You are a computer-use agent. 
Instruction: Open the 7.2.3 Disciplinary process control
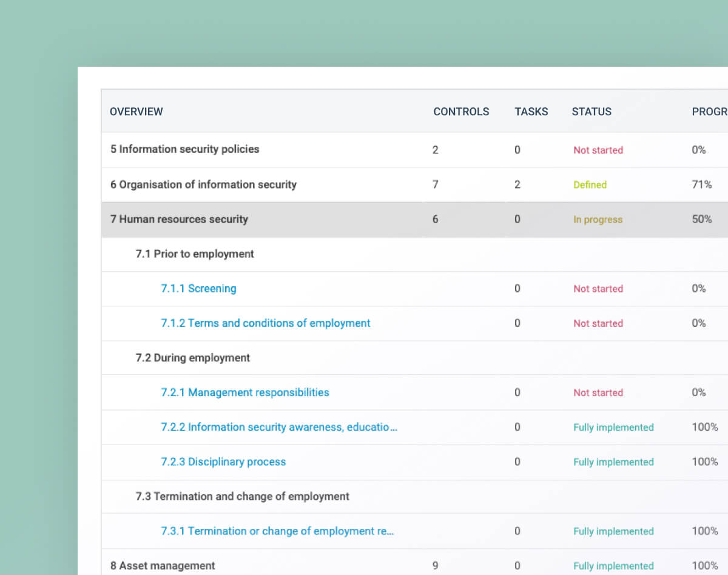coord(223,462)
